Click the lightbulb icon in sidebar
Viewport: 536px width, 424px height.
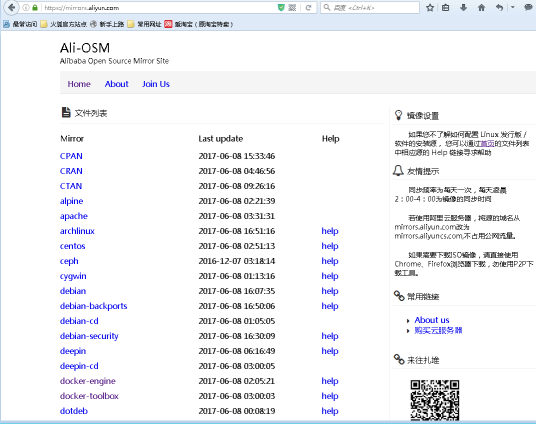(399, 115)
